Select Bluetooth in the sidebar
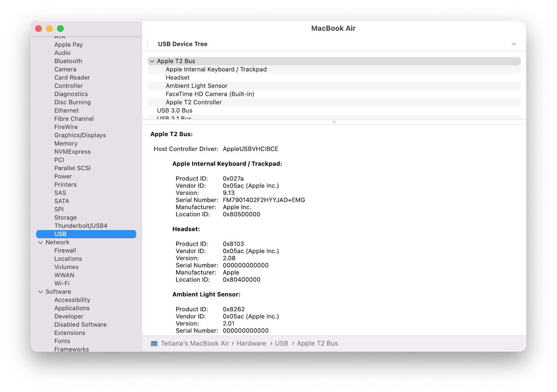 [68, 61]
